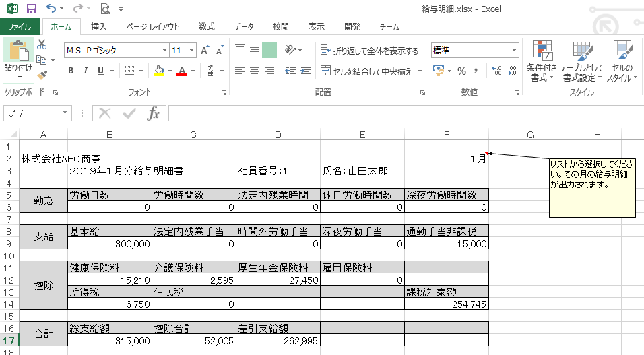Click the Cut scissors icon
Screen dimensions: 644x355
(x=42, y=44)
